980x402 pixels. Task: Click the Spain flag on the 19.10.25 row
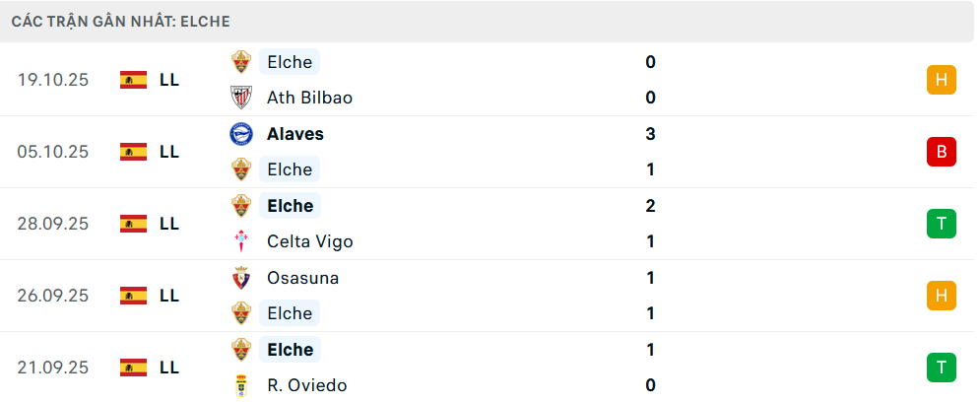point(133,80)
